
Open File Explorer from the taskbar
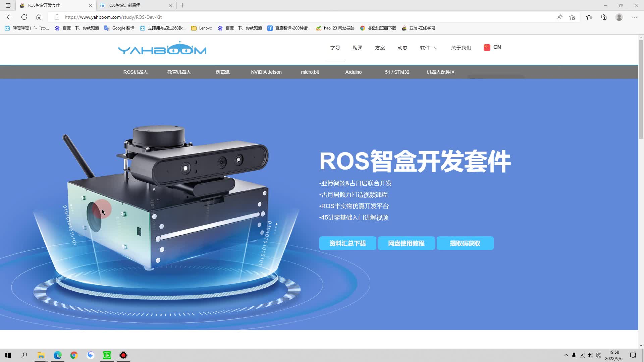tap(41, 355)
